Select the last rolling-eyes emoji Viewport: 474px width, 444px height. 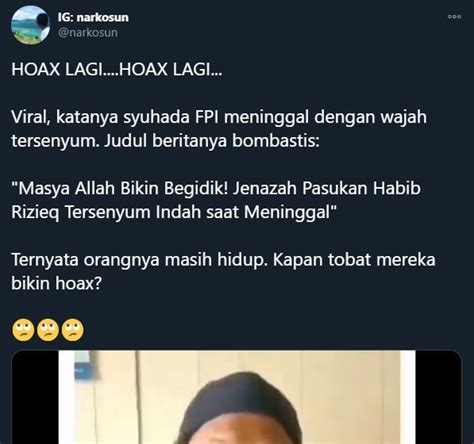[73, 330]
